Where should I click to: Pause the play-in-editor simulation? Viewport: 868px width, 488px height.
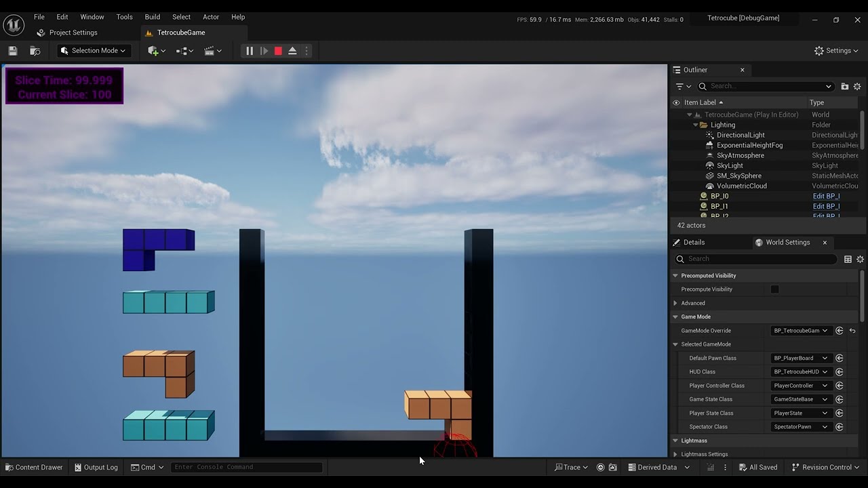[250, 51]
